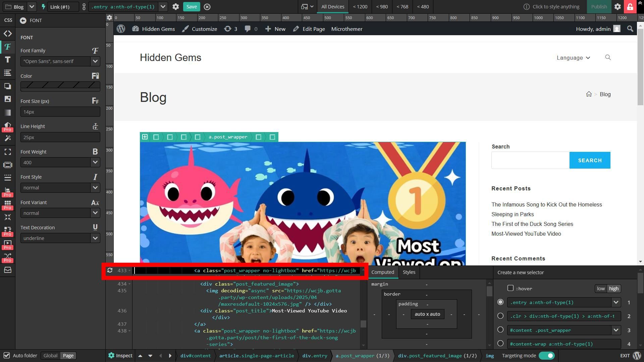Open the Gradient property group icon
Screen dimensions: 644x362
7,112
